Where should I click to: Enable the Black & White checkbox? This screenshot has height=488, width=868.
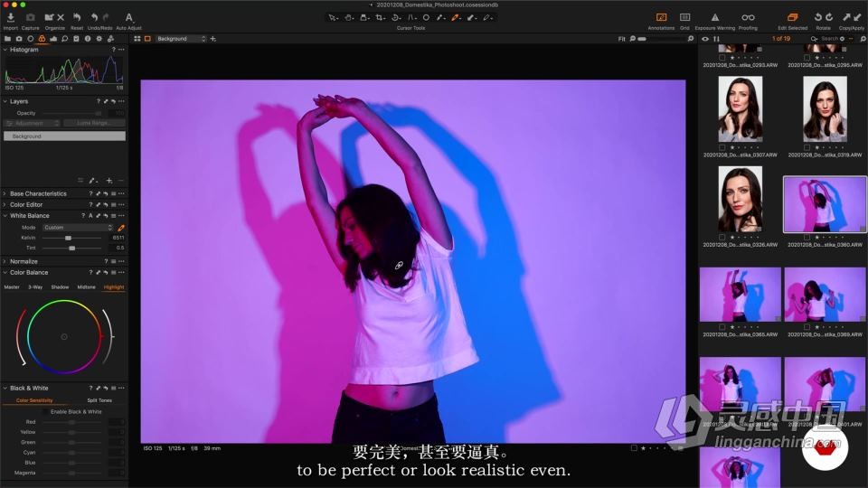tap(45, 412)
